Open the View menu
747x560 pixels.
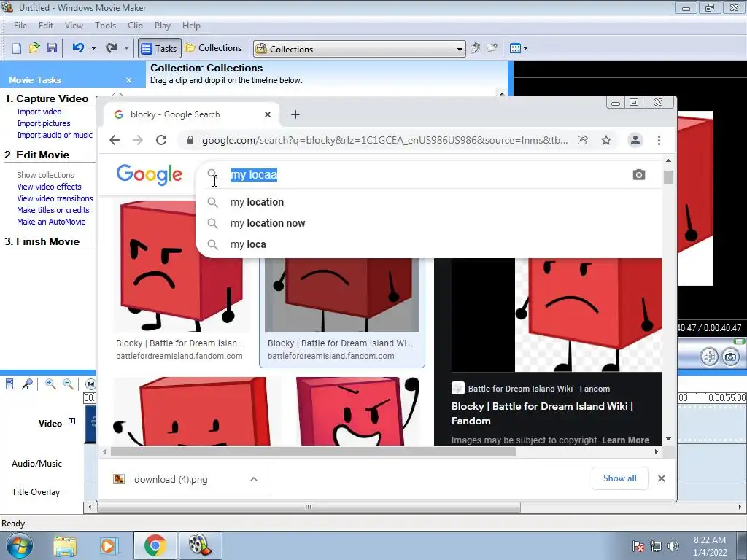tap(74, 26)
